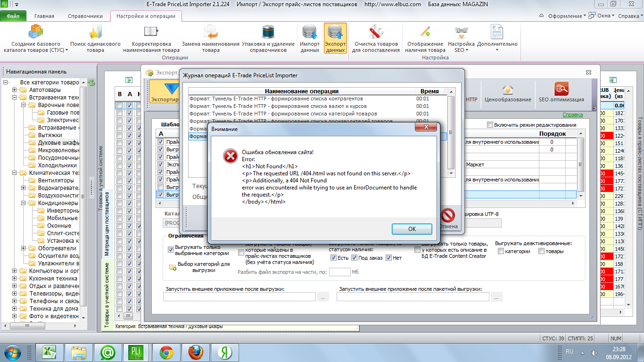
Task: Select the 'формирование списка контрагентов' journal row
Action: coord(317,99)
